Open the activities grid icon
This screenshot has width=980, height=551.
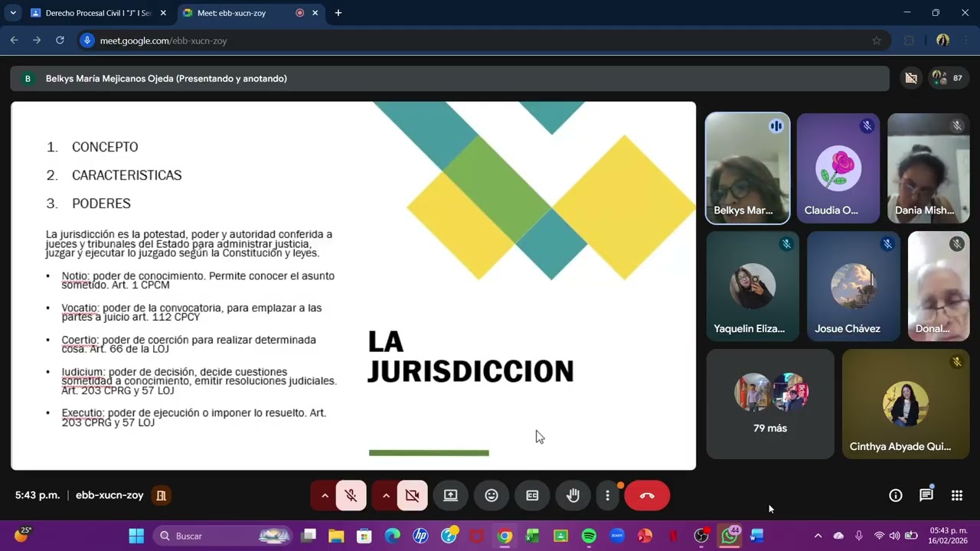(957, 495)
